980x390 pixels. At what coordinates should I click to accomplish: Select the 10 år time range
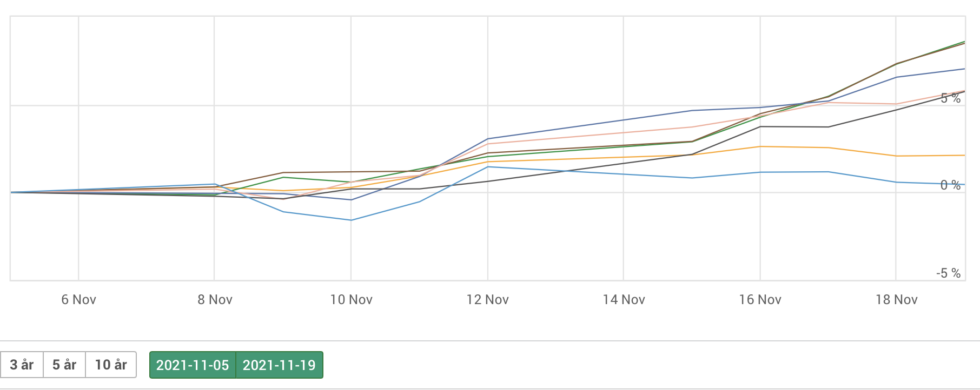[111, 365]
